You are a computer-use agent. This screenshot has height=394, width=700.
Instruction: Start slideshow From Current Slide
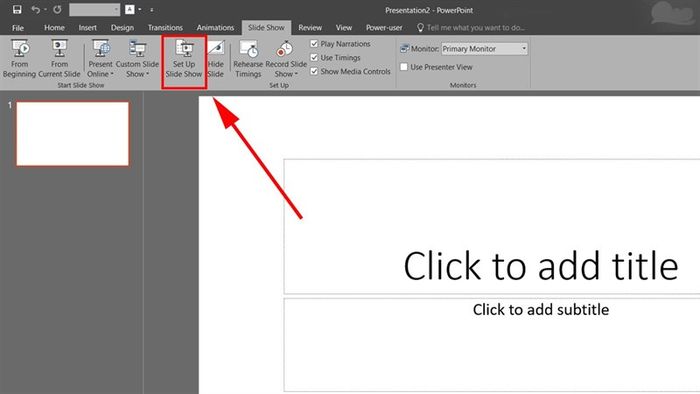click(59, 59)
